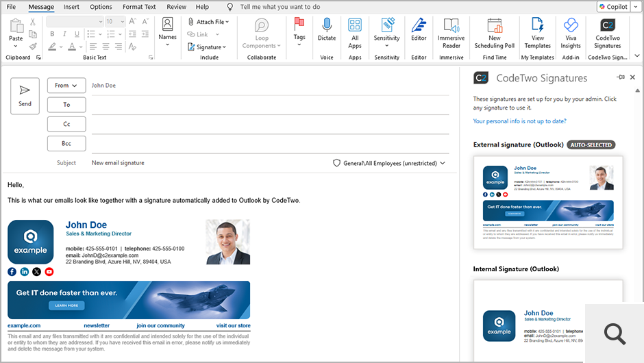
Task: Collapse the ribbon with the chevron
Action: click(x=636, y=55)
